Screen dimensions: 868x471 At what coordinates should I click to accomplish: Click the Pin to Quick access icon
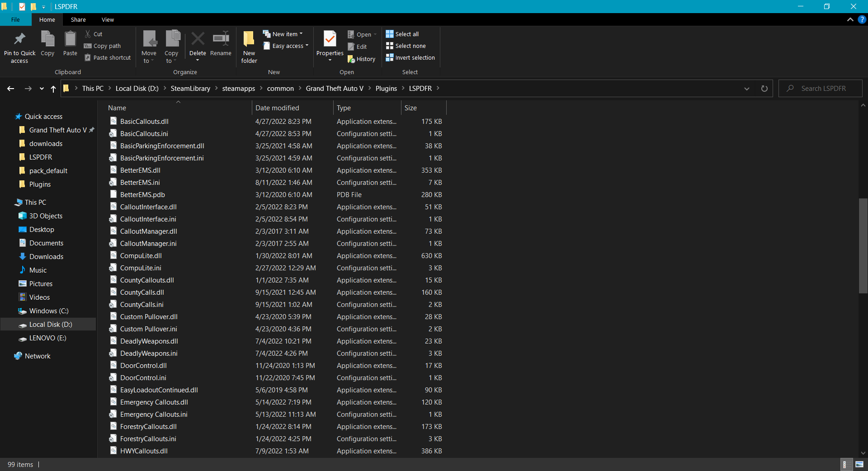coord(19,40)
